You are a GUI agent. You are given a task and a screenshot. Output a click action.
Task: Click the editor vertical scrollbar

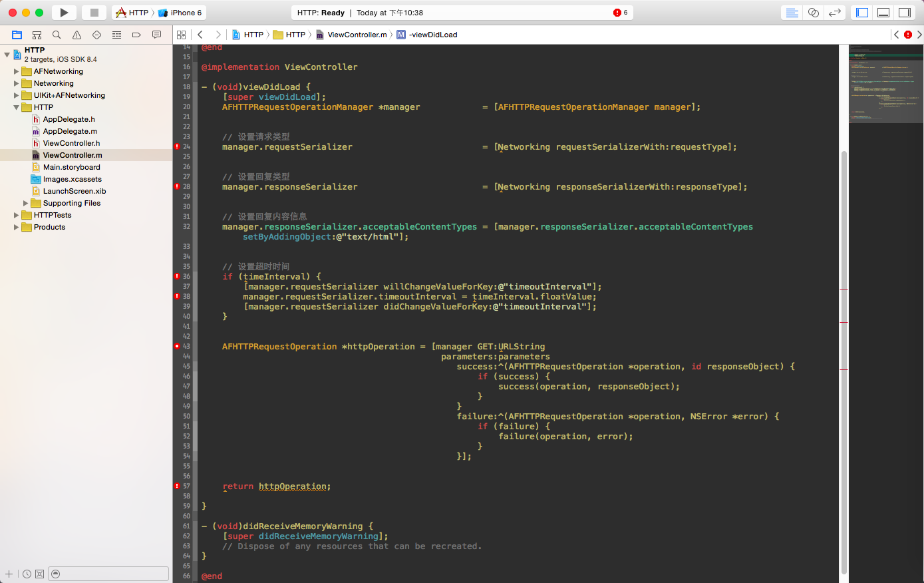click(844, 362)
